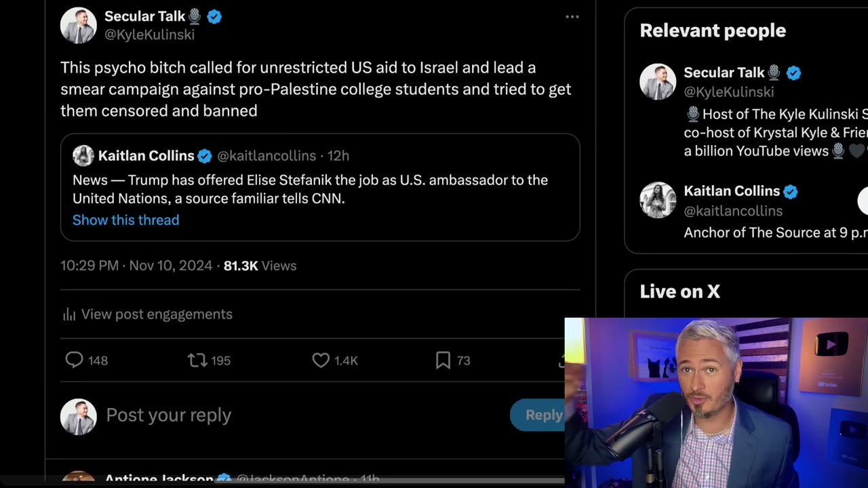Screen dimensions: 868x488
Task: Open @kaitlancollins handle in quoted post
Action: coord(267,156)
